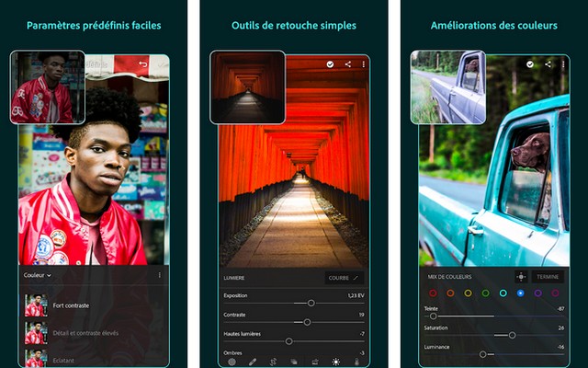Tap the grey truck before thumbnail
The image size is (588, 368).
[x=448, y=87]
